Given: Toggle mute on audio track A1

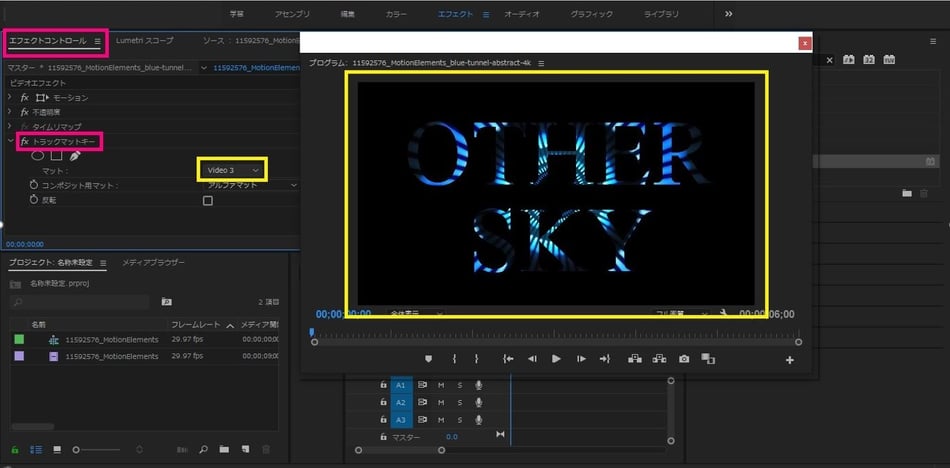Looking at the screenshot, I should click(x=441, y=384).
